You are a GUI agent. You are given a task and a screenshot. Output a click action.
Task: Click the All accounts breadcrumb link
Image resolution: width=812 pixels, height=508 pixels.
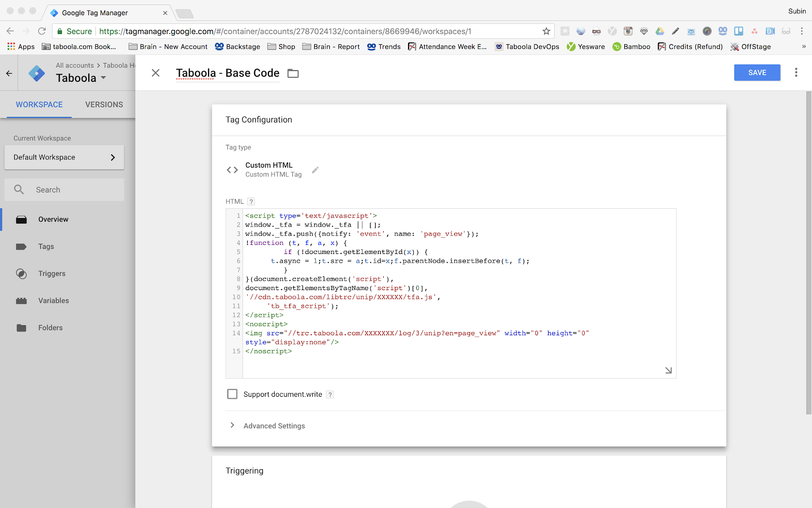(x=75, y=66)
